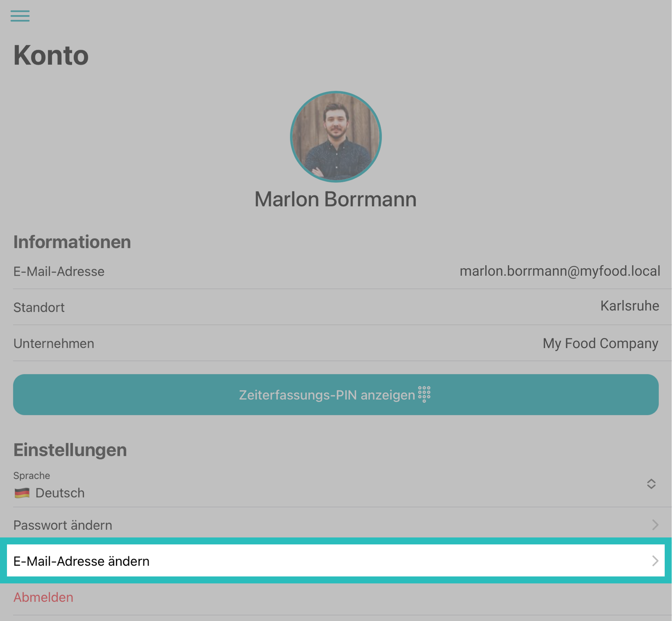The image size is (672, 621).
Task: Click the German flag icon
Action: click(22, 493)
